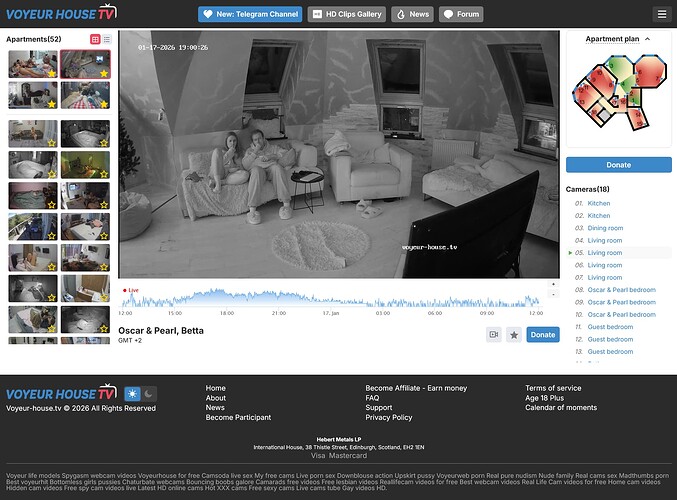Open the News page with flame icon
Viewport: 677px width, 500px height.
pos(412,14)
